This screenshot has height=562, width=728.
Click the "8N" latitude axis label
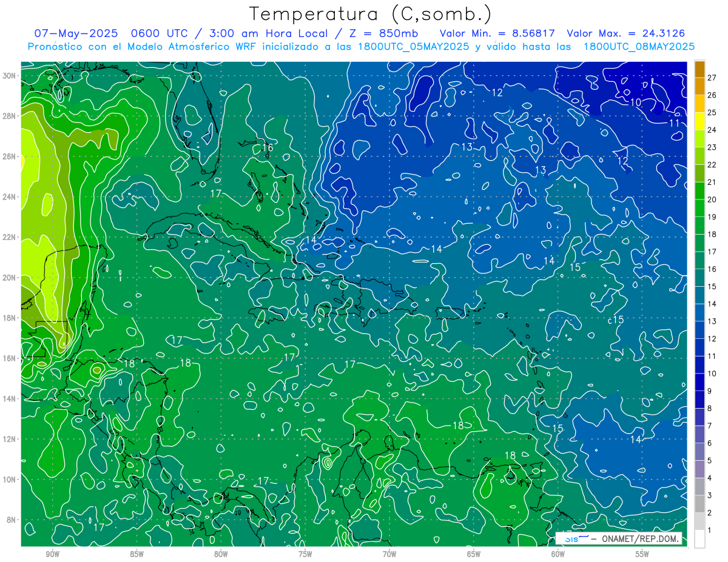11,520
